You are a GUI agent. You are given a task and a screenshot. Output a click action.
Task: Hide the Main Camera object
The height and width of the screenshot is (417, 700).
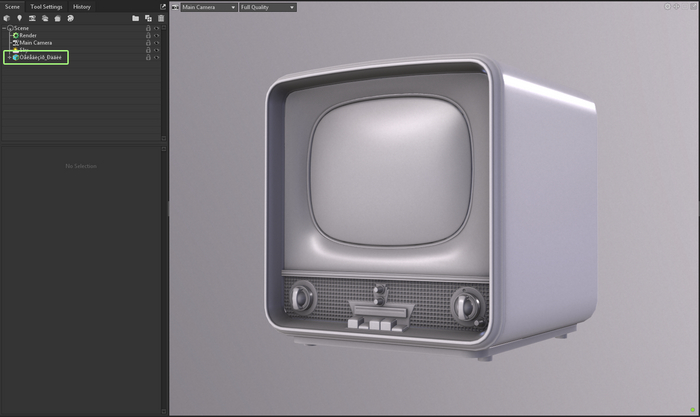pyautogui.click(x=156, y=43)
